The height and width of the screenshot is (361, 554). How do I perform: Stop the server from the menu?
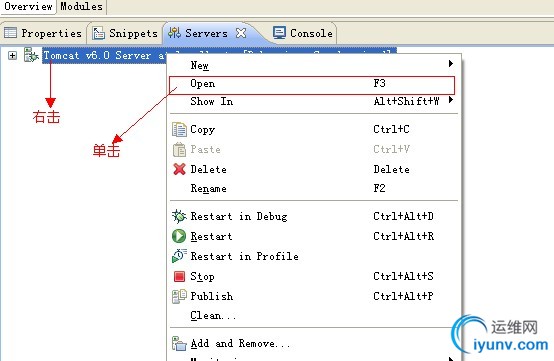(x=314, y=276)
